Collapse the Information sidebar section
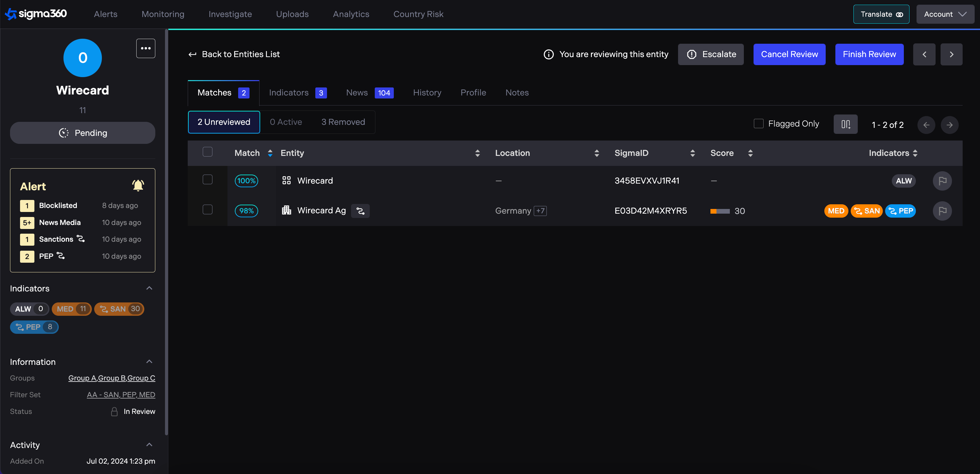This screenshot has width=980, height=474. (149, 362)
